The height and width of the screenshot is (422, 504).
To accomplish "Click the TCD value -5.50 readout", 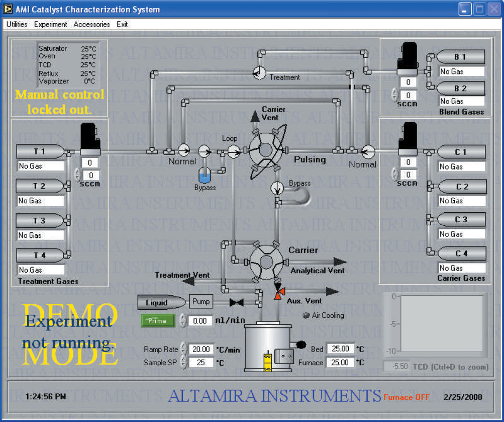I will click(397, 366).
